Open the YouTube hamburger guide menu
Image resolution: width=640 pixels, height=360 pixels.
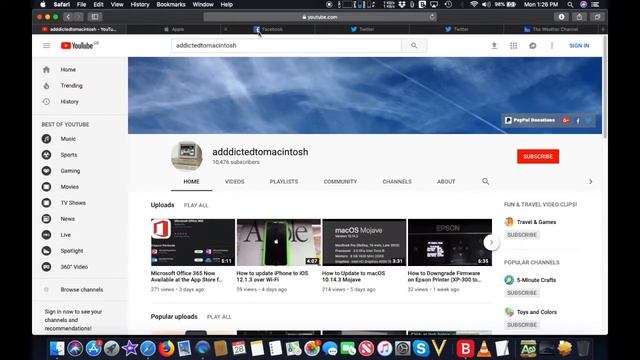point(47,45)
